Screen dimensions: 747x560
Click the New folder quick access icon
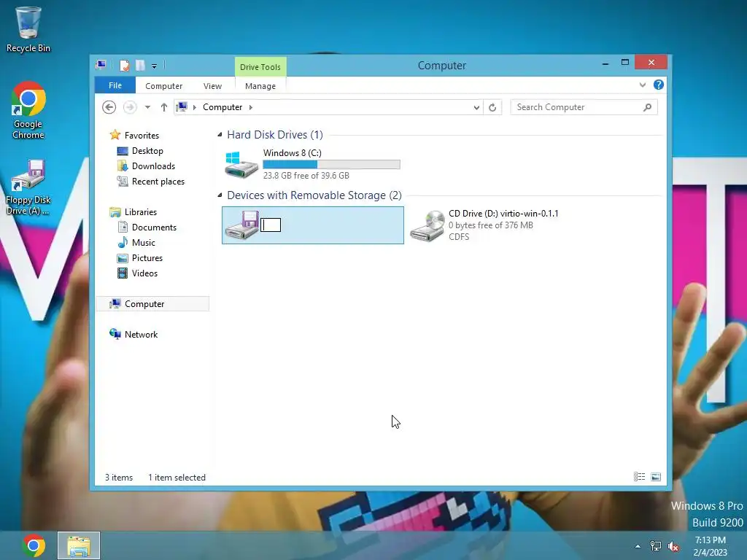[x=140, y=65]
